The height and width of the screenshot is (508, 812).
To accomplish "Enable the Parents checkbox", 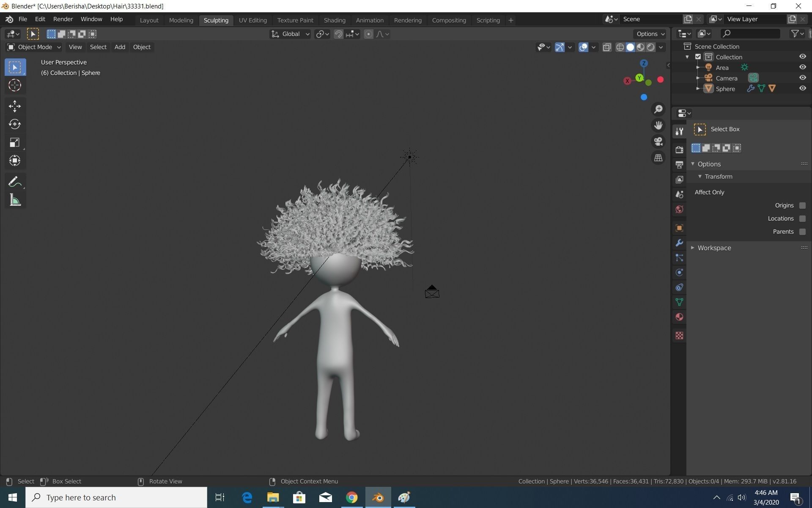I will 802,232.
